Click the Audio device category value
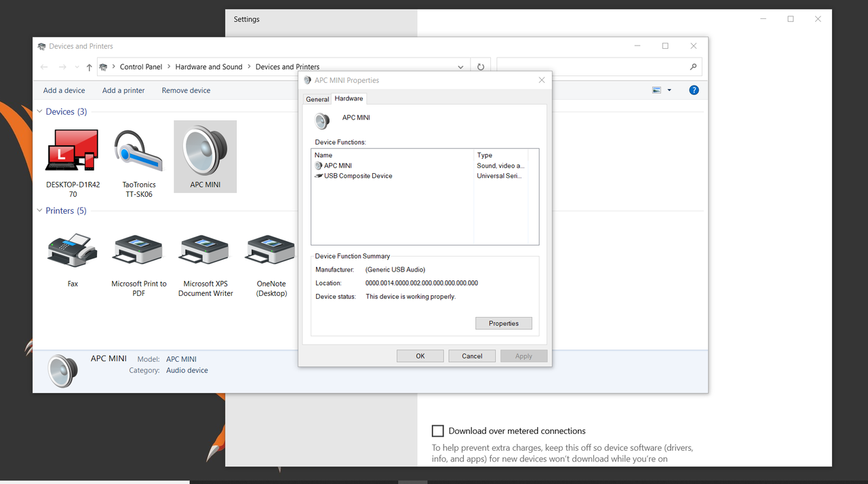Viewport: 868px width, 484px height. click(x=187, y=371)
